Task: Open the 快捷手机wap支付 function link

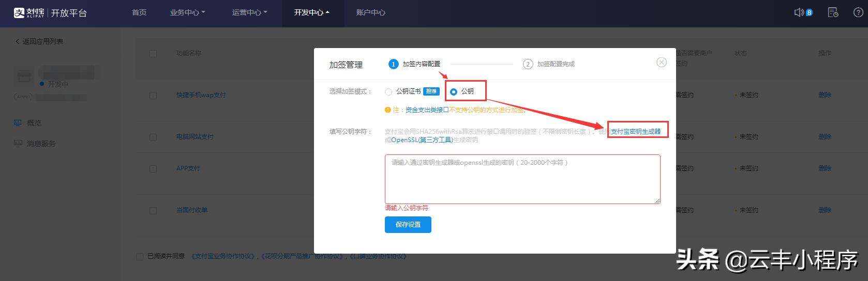Action: click(201, 95)
